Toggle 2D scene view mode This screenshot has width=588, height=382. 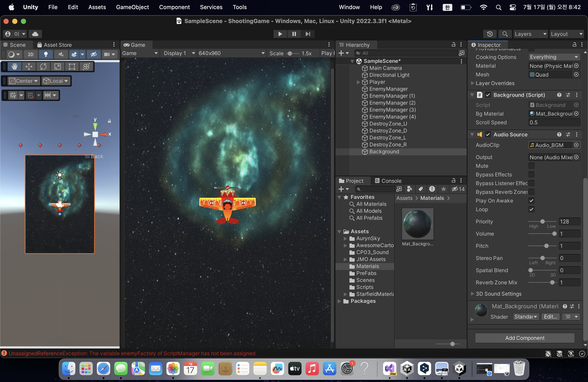pyautogui.click(x=30, y=54)
